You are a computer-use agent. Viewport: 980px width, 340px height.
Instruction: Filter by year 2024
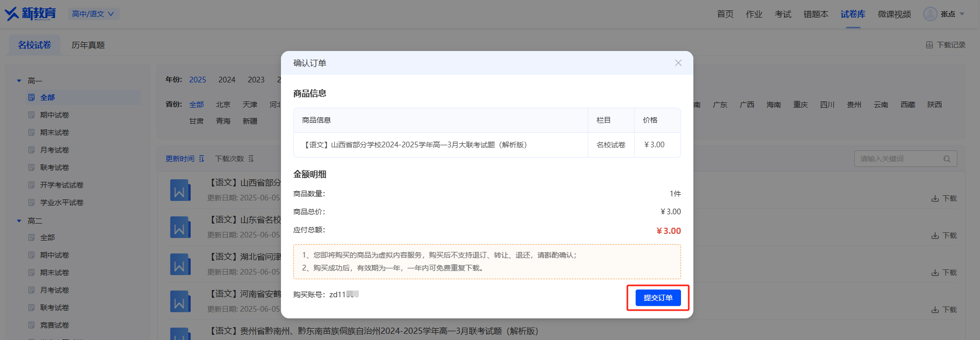tap(227, 79)
